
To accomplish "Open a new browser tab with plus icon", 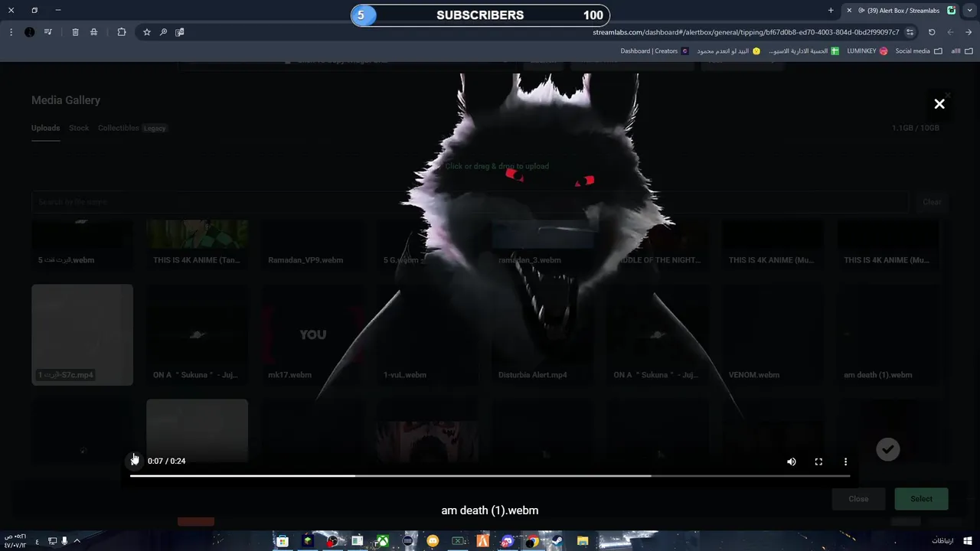I will pyautogui.click(x=831, y=11).
